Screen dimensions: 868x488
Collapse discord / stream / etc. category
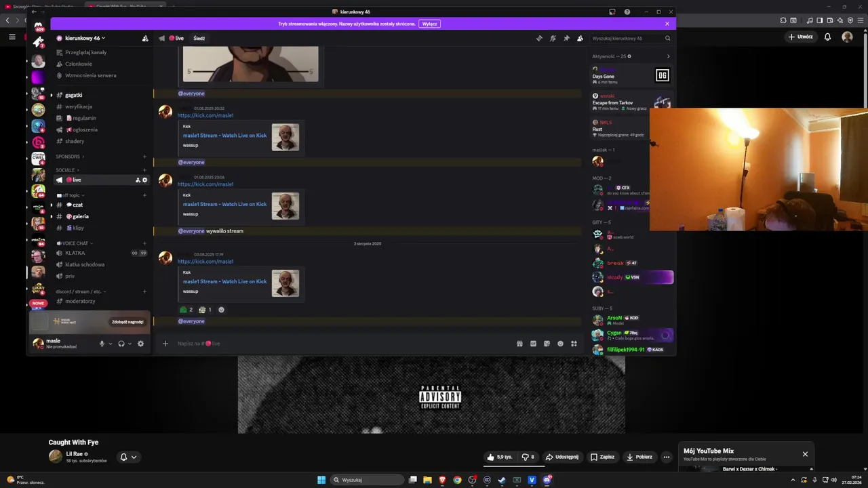[x=80, y=291]
